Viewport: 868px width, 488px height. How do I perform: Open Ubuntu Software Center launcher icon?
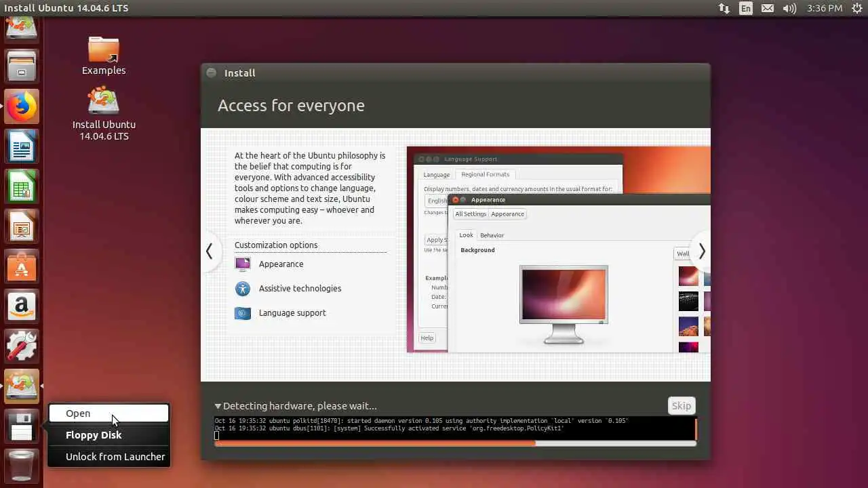coord(22,266)
